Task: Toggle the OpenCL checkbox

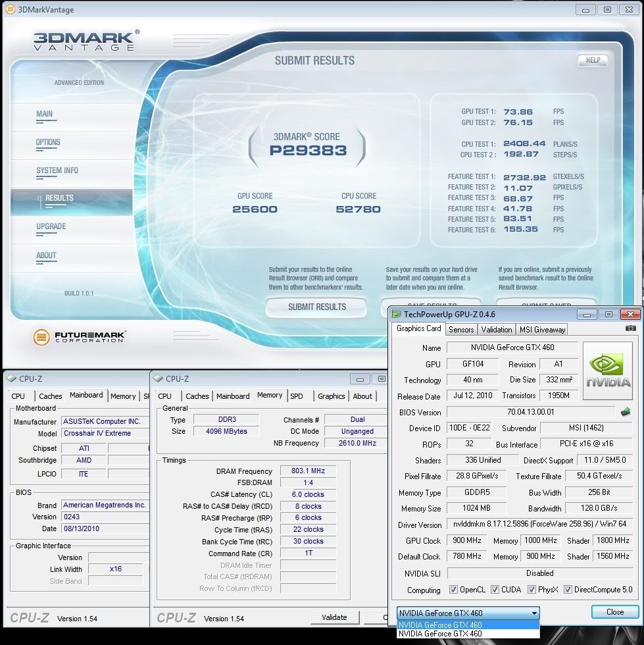Action: pyautogui.click(x=453, y=590)
